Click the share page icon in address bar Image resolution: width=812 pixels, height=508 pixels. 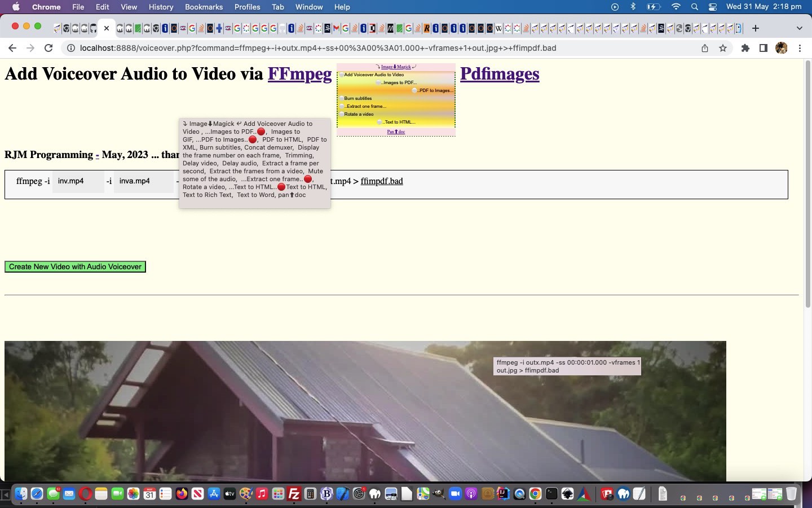(705, 48)
